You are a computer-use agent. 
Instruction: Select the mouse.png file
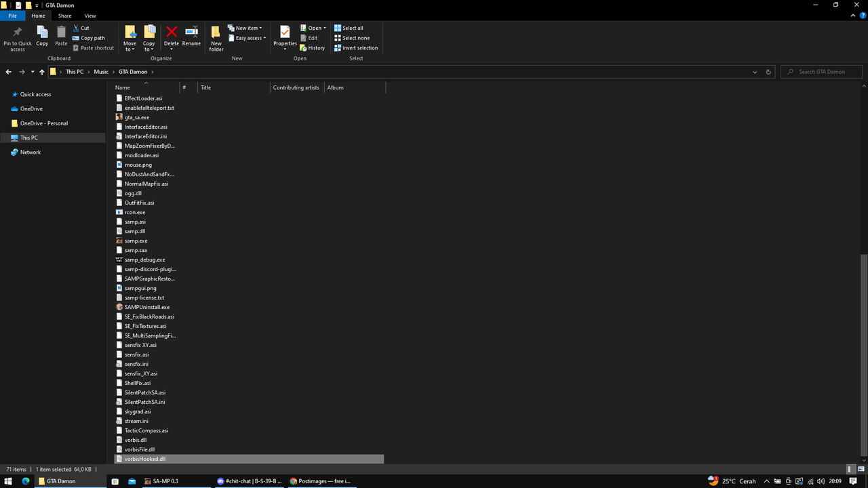[x=138, y=165]
